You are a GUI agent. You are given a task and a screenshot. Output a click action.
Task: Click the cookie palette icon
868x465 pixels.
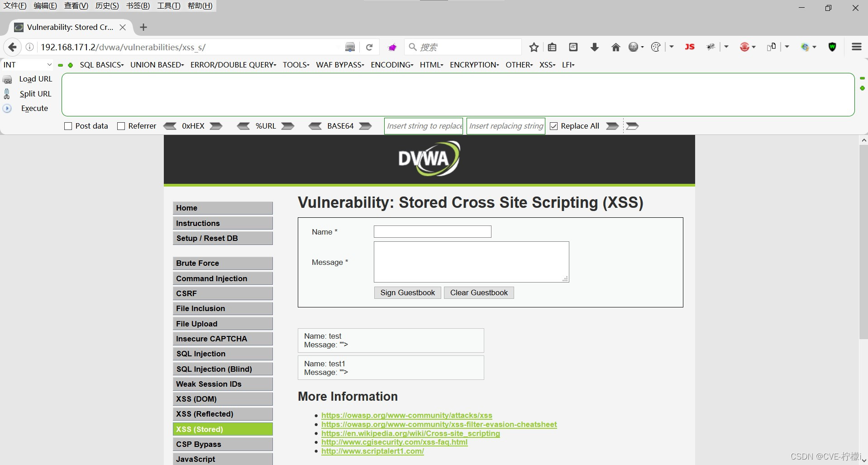(656, 47)
